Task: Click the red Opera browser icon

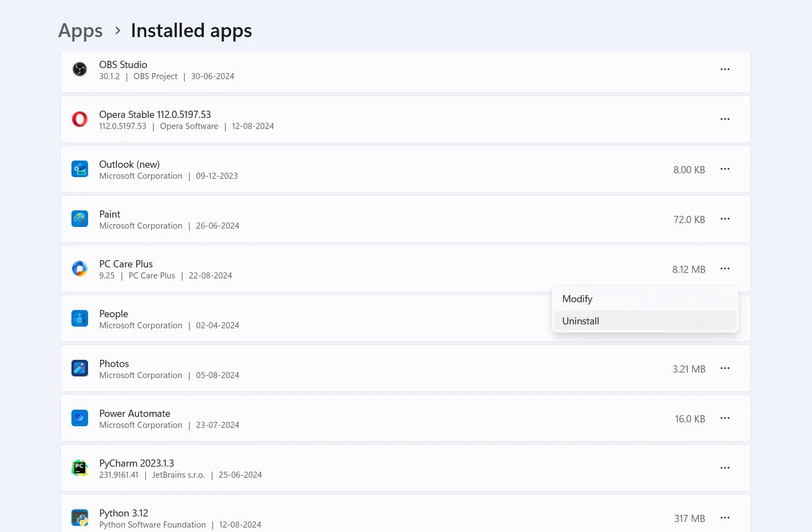Action: point(80,119)
